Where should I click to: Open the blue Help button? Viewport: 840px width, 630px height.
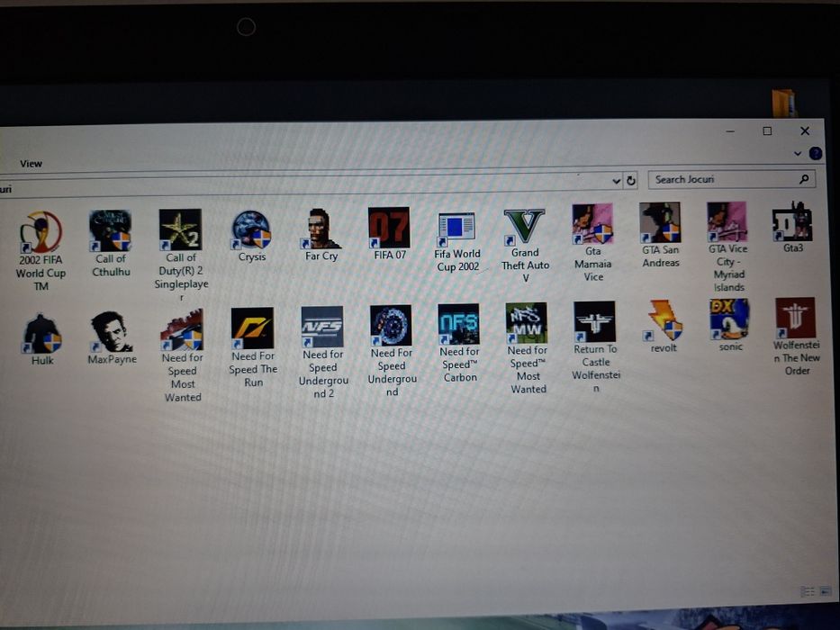[x=815, y=154]
